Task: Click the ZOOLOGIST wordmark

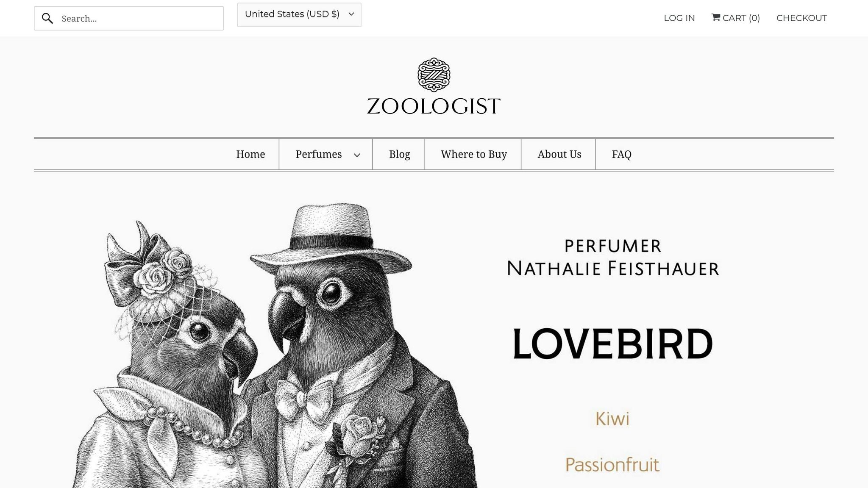Action: 434,106
